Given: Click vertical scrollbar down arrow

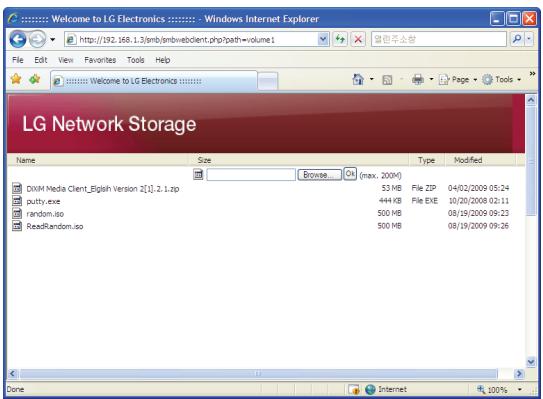Looking at the screenshot, I should pyautogui.click(x=531, y=362).
